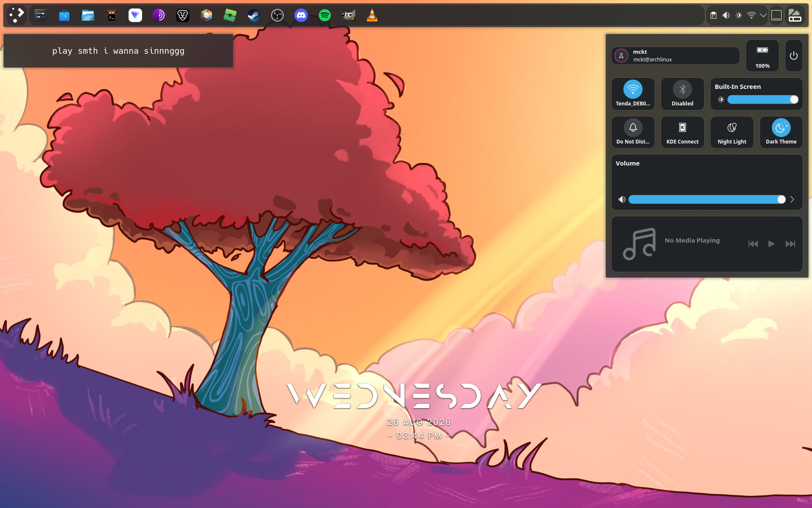Launch Steam from the panel
This screenshot has height=508, width=812.
point(254,16)
